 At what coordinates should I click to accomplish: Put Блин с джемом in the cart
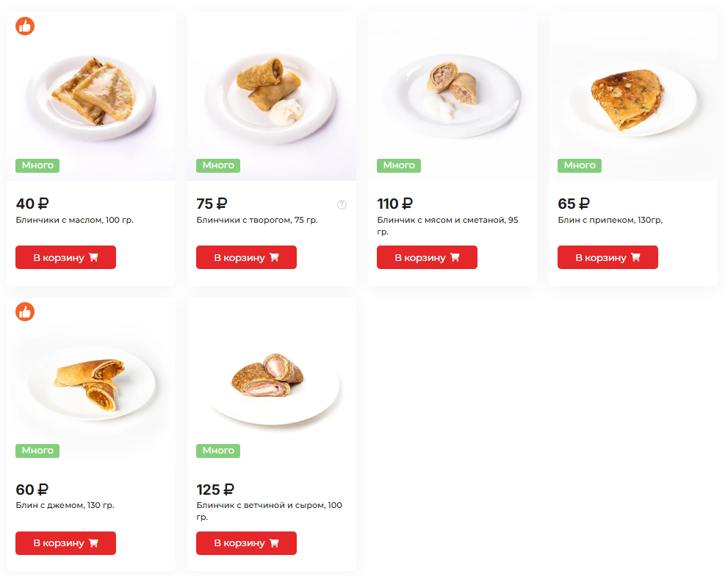click(x=65, y=543)
